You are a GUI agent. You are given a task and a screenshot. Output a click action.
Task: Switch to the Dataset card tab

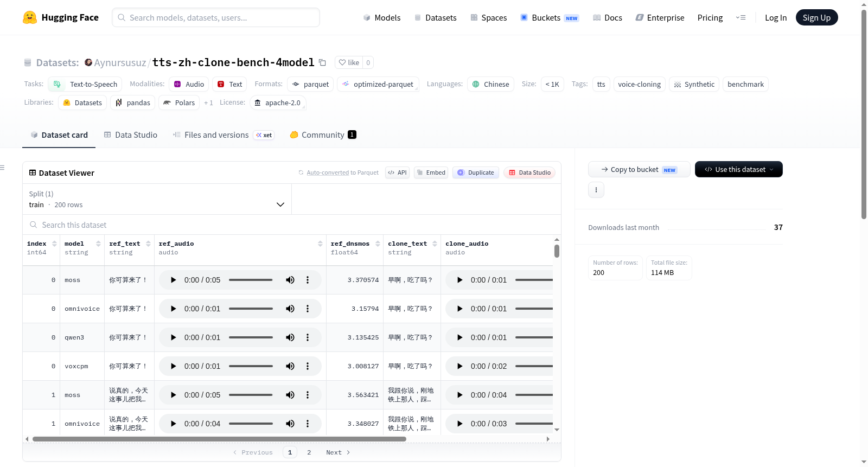(x=59, y=135)
